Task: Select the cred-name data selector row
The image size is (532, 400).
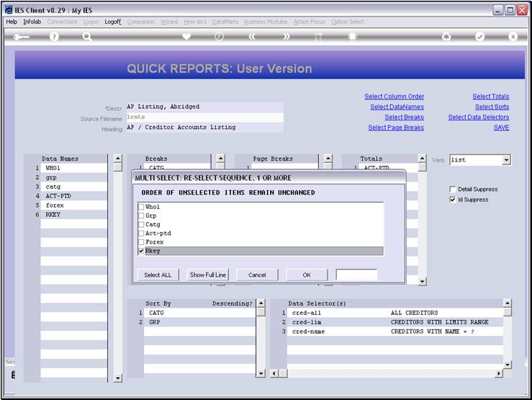Action: (x=395, y=332)
